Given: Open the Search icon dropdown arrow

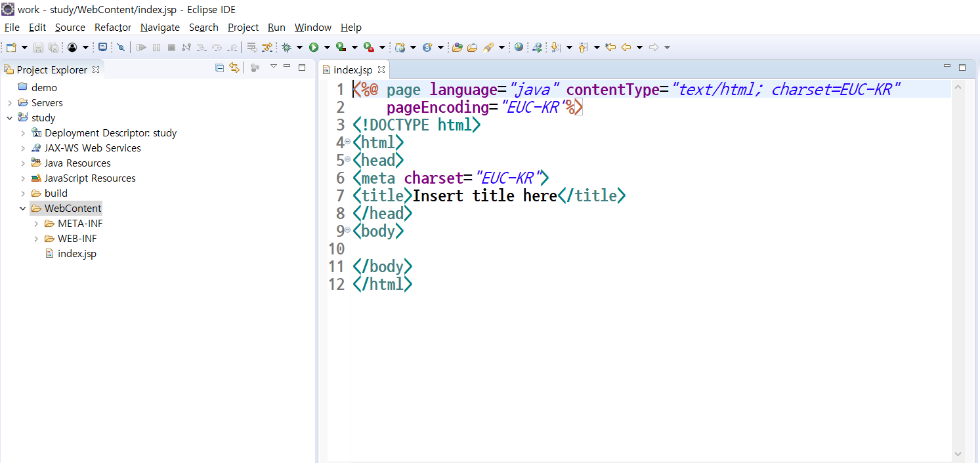Looking at the screenshot, I should [x=502, y=47].
